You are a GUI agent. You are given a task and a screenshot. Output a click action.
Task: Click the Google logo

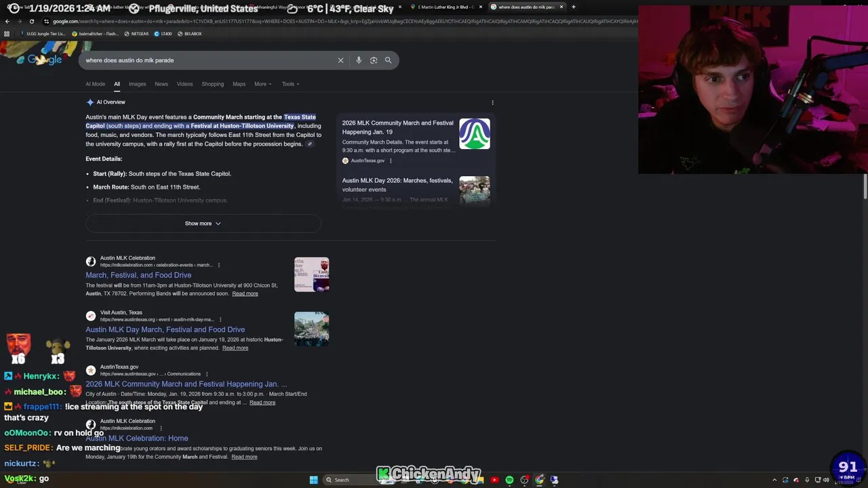(x=45, y=60)
